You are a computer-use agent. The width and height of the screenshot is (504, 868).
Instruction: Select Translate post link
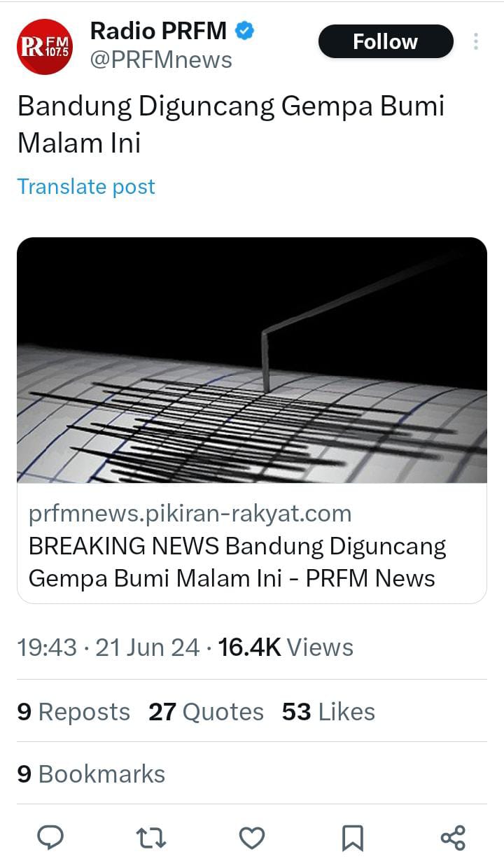(x=86, y=187)
